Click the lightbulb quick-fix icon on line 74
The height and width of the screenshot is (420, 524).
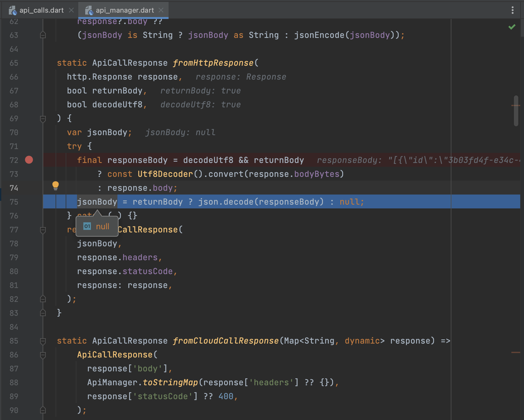[56, 186]
